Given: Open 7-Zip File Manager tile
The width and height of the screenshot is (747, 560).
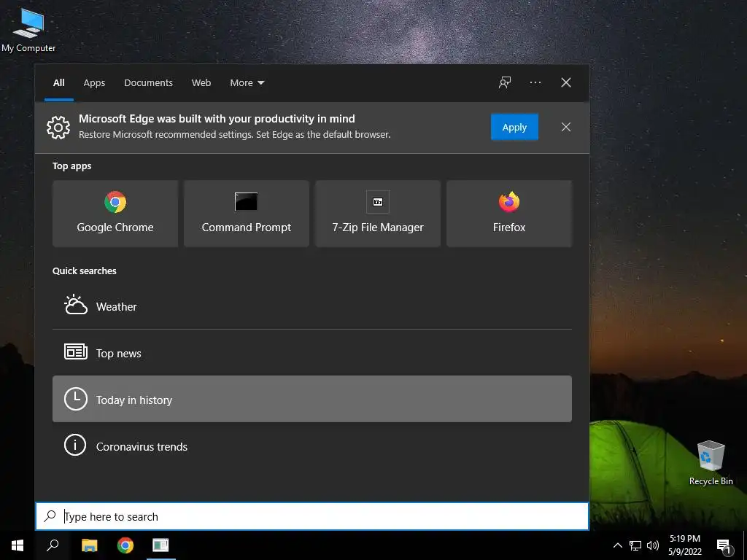Looking at the screenshot, I should point(378,214).
